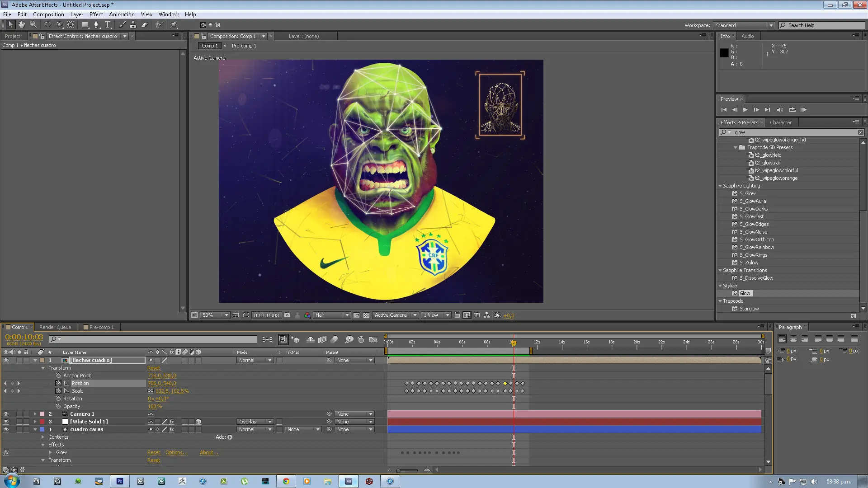The width and height of the screenshot is (868, 488).
Task: Switch to the Project tab
Action: tap(13, 36)
